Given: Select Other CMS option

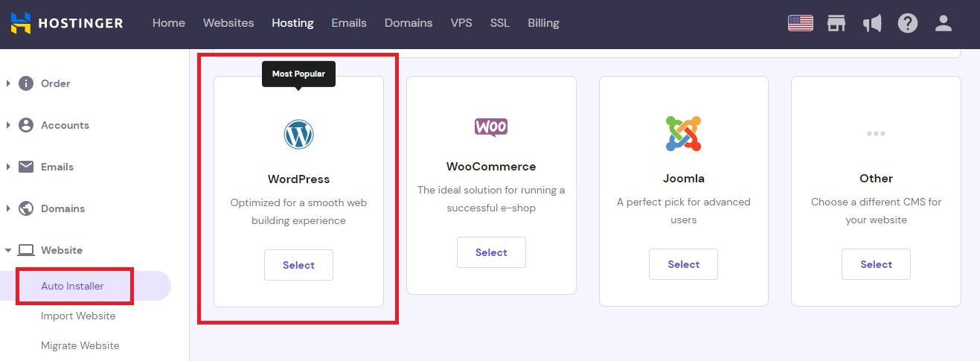Looking at the screenshot, I should point(876,264).
